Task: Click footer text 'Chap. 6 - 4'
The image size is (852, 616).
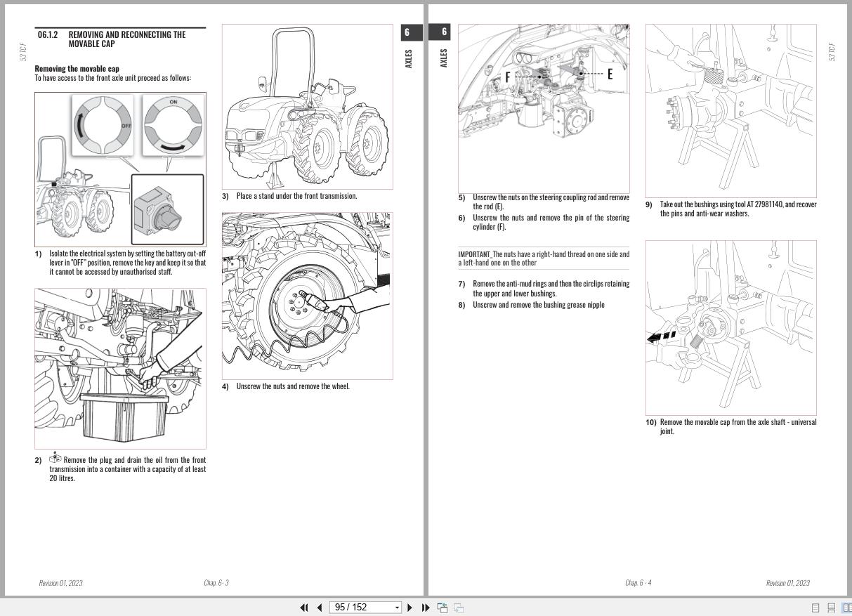Action: 638,583
